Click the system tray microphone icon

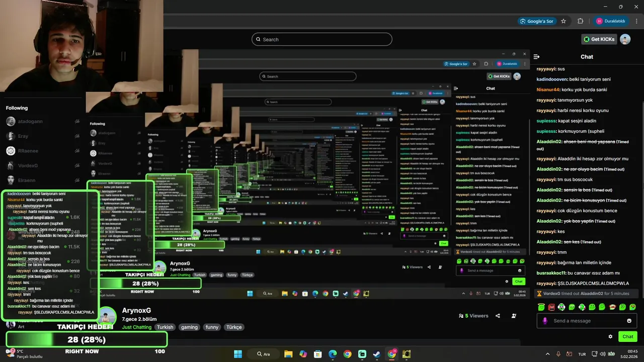(558, 354)
